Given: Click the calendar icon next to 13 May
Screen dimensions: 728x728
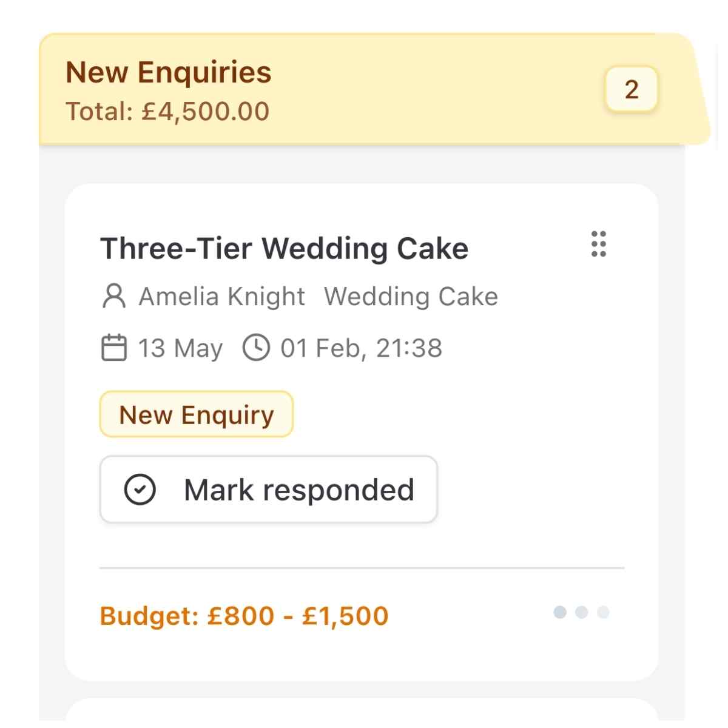Looking at the screenshot, I should tap(113, 348).
